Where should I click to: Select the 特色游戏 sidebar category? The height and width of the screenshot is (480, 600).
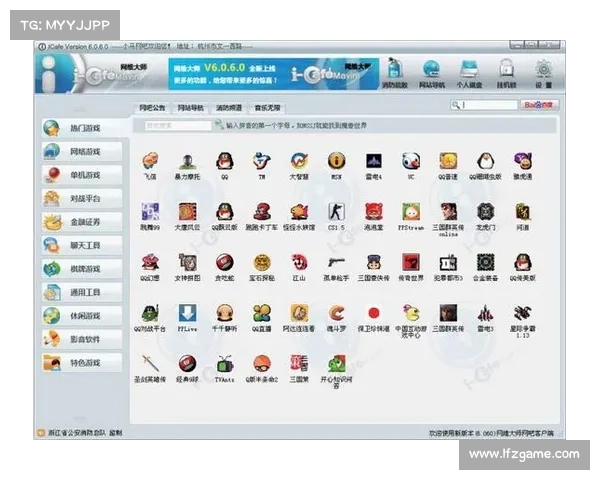[x=82, y=362]
